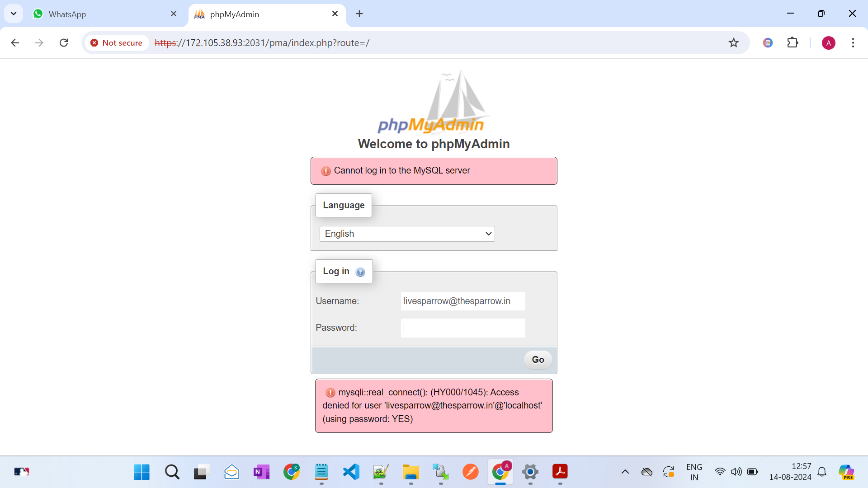Open WinSCP from the taskbar

pos(441,472)
